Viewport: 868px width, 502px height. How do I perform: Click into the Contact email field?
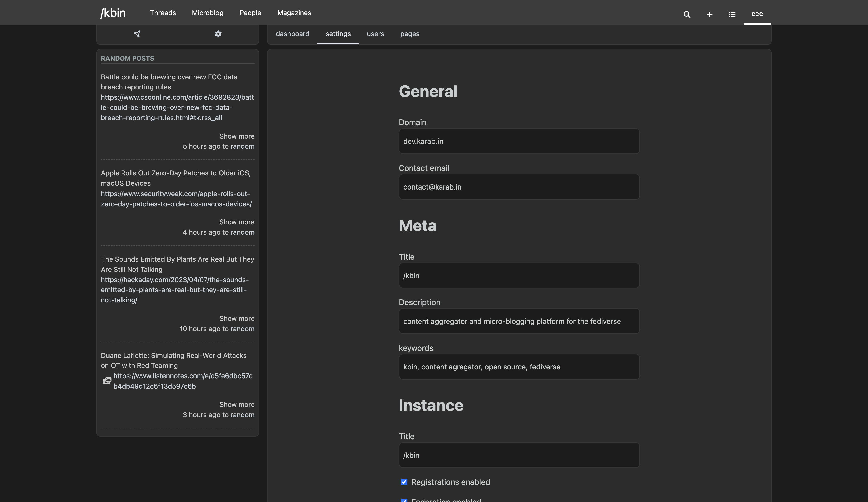519,187
